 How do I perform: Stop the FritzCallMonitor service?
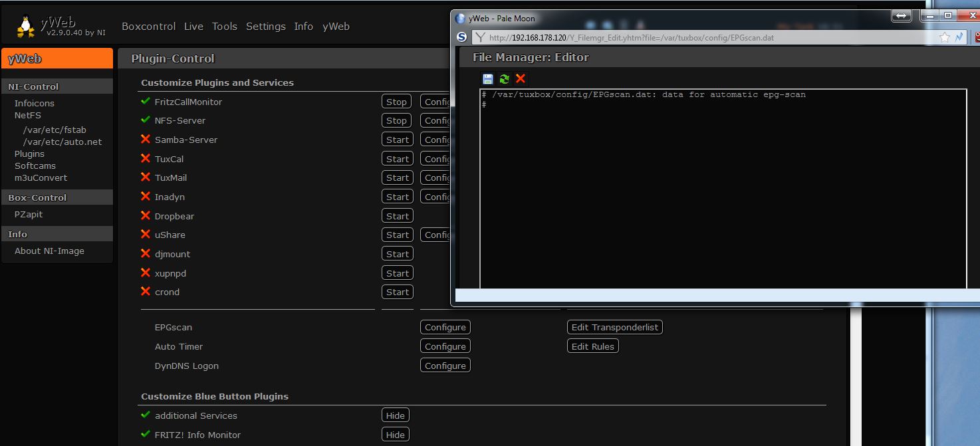[396, 102]
